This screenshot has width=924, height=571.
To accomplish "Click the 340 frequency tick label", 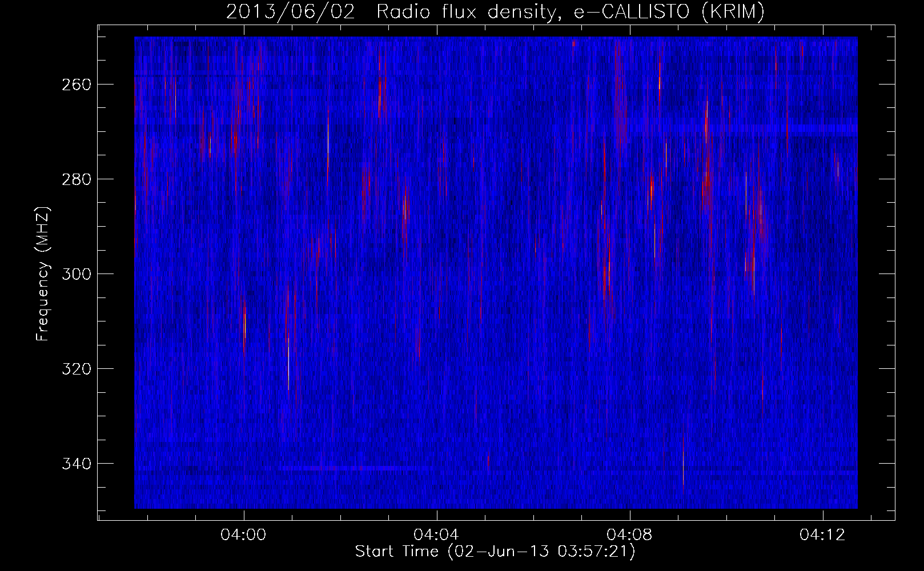I will coord(76,464).
